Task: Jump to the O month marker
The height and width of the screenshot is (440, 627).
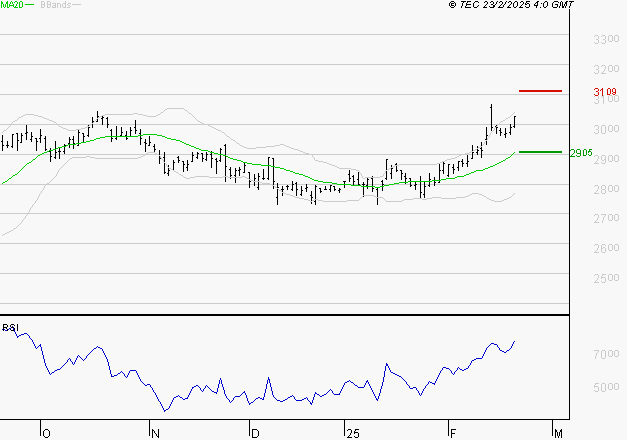Action: point(45,433)
